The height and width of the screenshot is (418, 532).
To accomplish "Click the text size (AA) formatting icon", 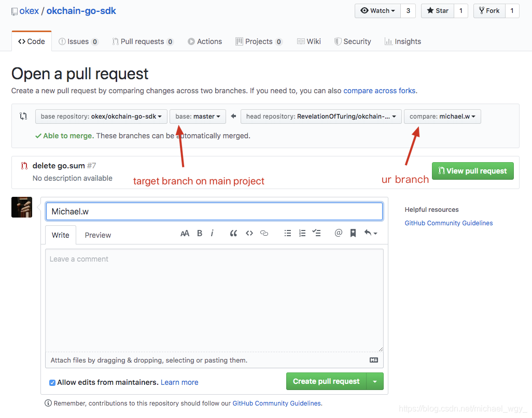I will coord(185,233).
